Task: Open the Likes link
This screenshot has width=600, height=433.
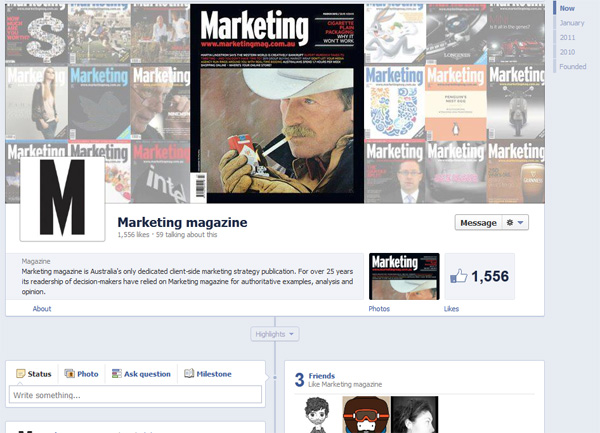Action: pyautogui.click(x=451, y=309)
